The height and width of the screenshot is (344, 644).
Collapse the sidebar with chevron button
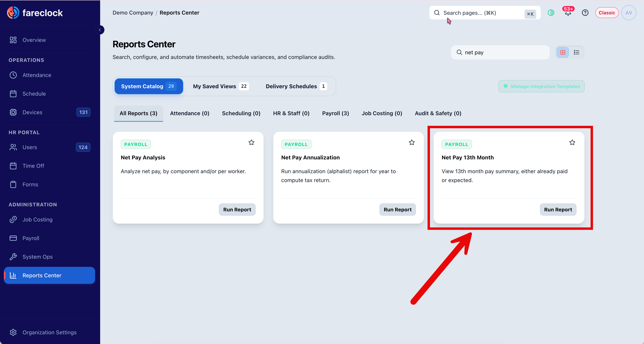(100, 30)
